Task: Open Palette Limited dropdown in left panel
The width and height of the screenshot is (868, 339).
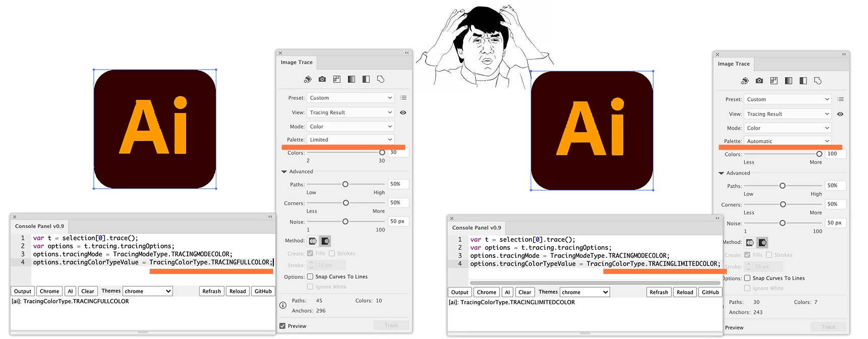Action: pos(350,140)
